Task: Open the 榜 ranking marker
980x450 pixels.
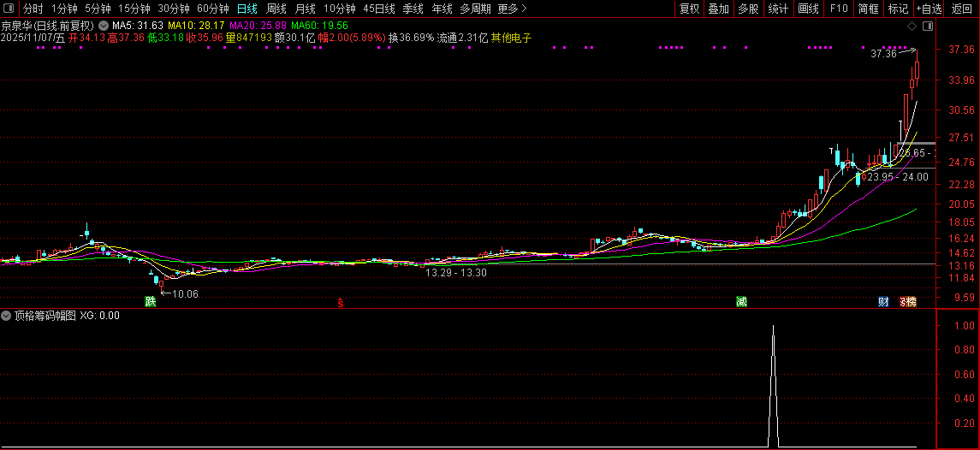Action: coord(911,302)
